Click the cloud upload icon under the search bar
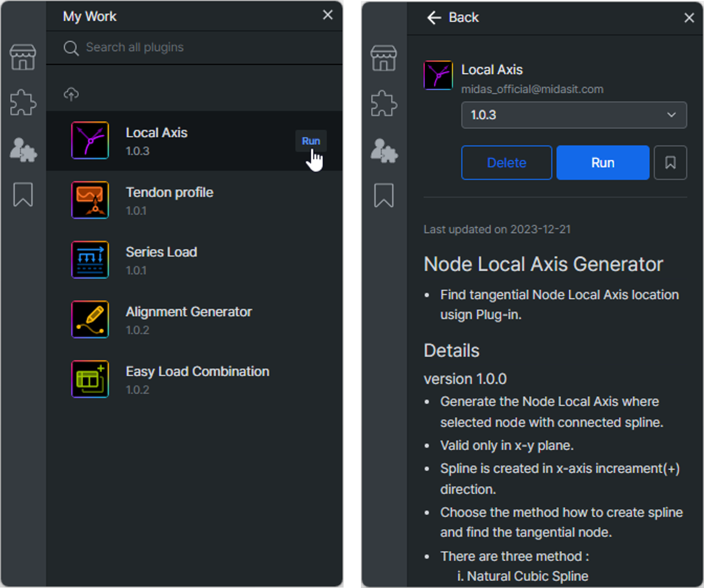The height and width of the screenshot is (588, 704). coord(71,94)
